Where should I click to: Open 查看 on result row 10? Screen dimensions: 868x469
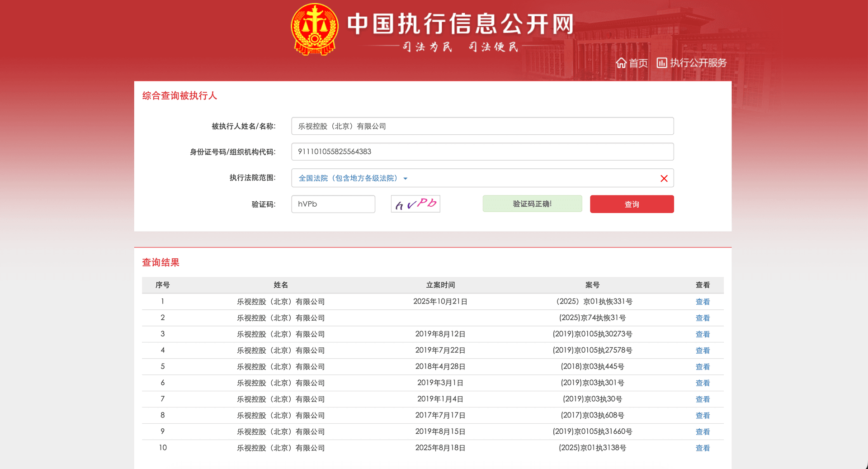click(703, 448)
